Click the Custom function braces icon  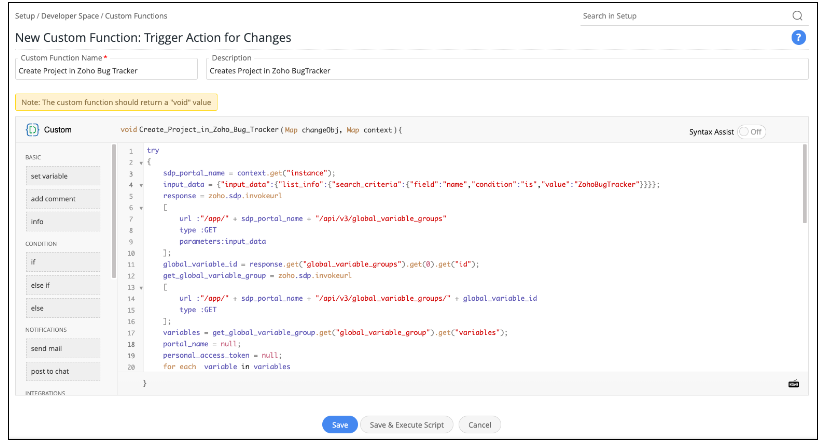coord(33,129)
